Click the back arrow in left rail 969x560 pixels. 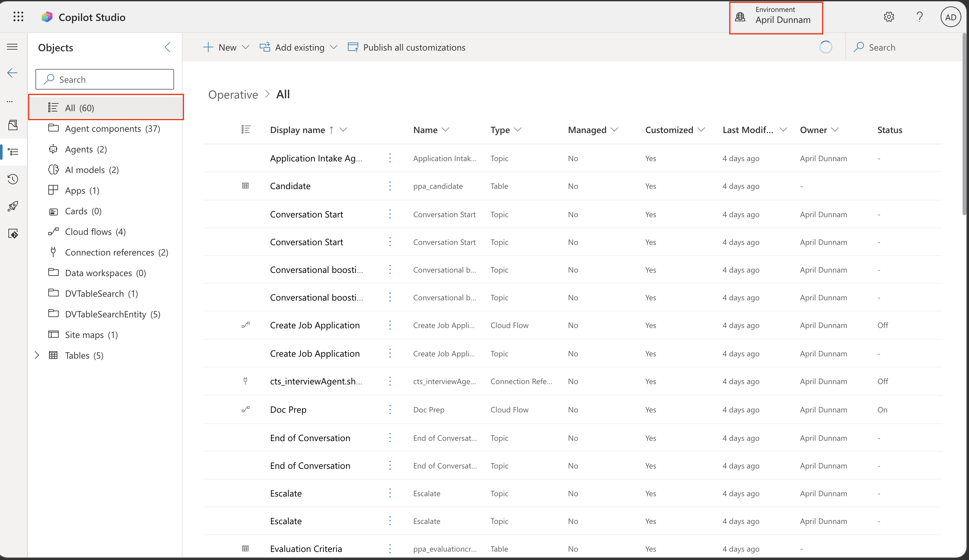click(x=13, y=73)
